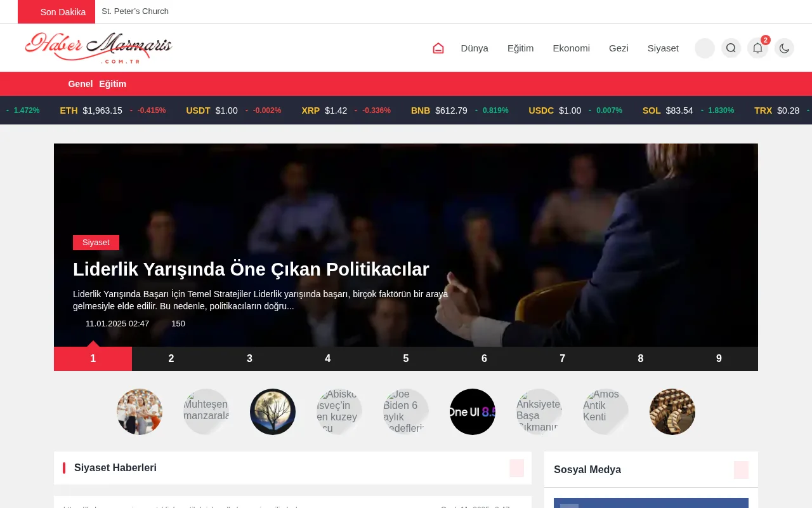
Task: Switch to the Eğitim tab
Action: (x=113, y=83)
